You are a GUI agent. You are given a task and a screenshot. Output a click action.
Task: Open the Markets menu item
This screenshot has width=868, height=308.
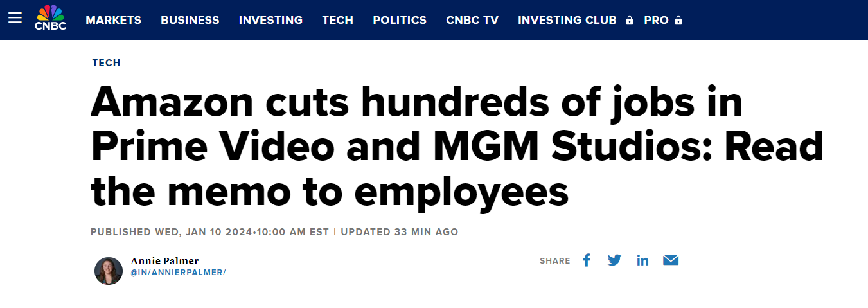(x=113, y=20)
